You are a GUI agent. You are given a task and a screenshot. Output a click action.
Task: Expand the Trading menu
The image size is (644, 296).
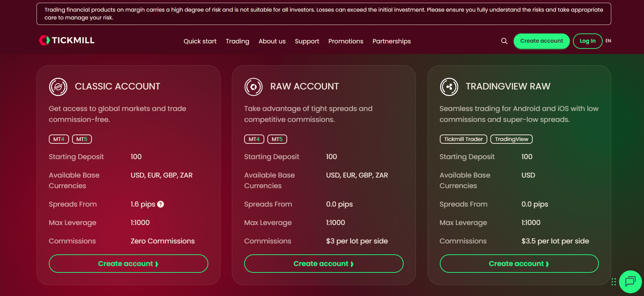237,41
